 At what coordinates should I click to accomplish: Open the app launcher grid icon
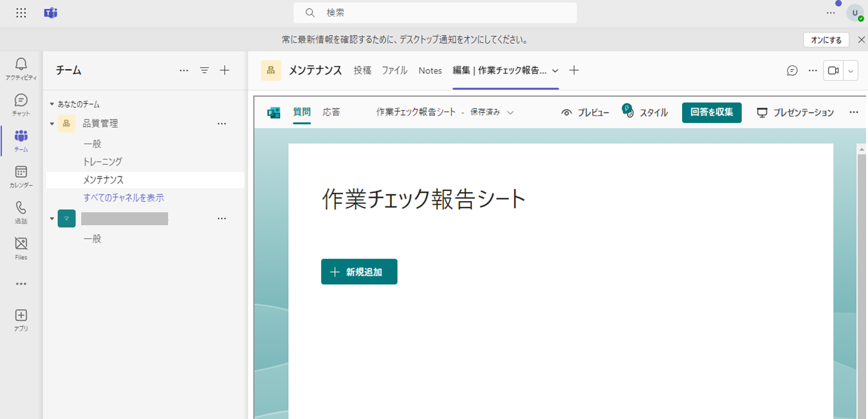point(20,12)
